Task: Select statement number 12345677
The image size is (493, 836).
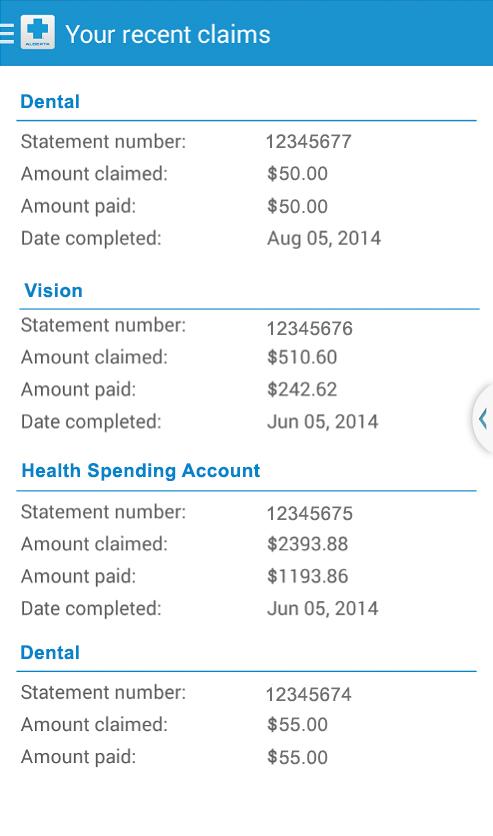Action: click(309, 142)
